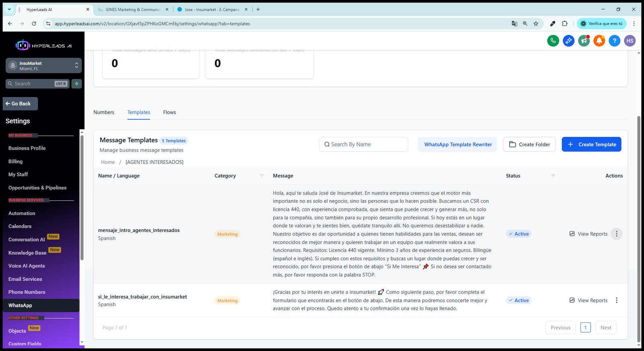
Task: Open WhatsApp Template Rewriter
Action: point(458,145)
